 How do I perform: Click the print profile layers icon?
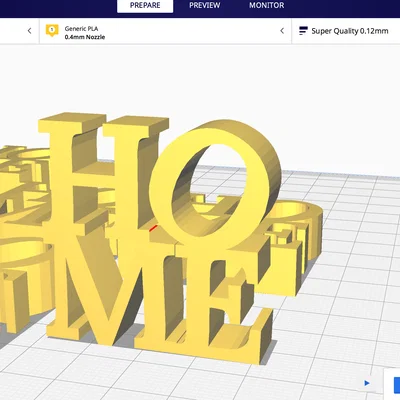coord(303,31)
